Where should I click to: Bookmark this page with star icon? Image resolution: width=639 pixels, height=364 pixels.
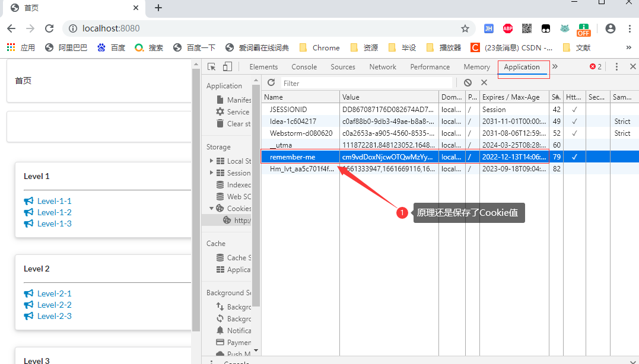click(x=465, y=28)
